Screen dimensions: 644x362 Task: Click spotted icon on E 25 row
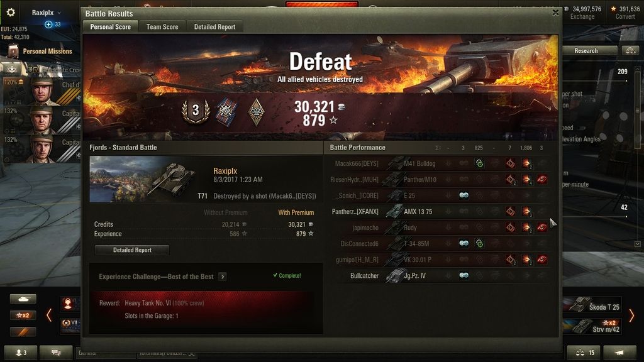coord(464,195)
